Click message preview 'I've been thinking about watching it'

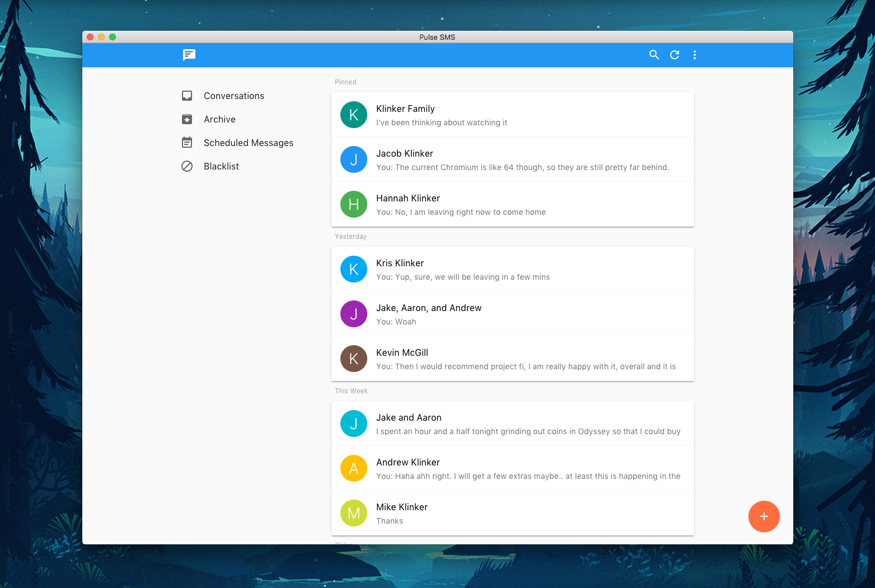pos(442,123)
